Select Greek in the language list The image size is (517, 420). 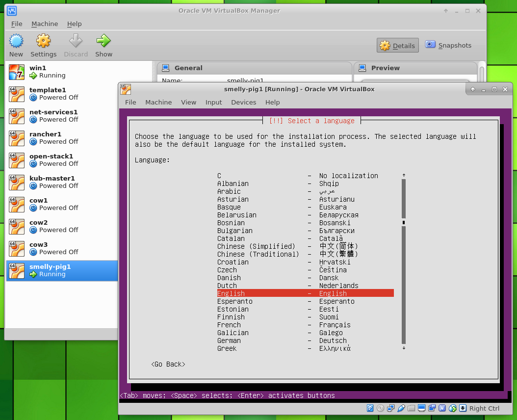click(x=305, y=348)
